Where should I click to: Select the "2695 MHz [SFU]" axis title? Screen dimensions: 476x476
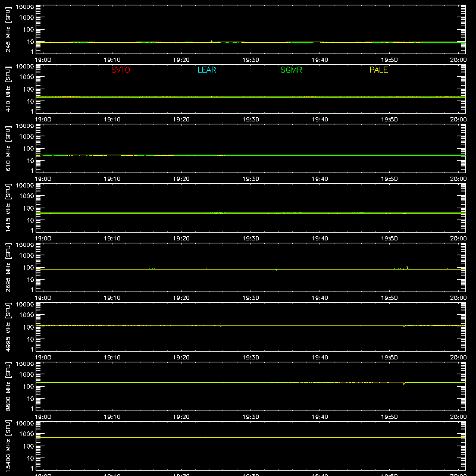8,267
